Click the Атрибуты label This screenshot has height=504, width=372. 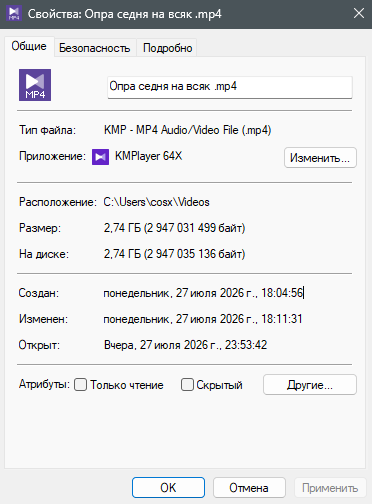coord(44,384)
